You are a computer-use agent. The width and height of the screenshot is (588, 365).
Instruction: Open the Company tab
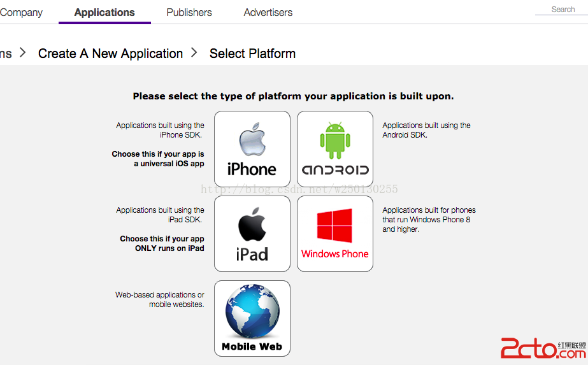[x=21, y=12]
